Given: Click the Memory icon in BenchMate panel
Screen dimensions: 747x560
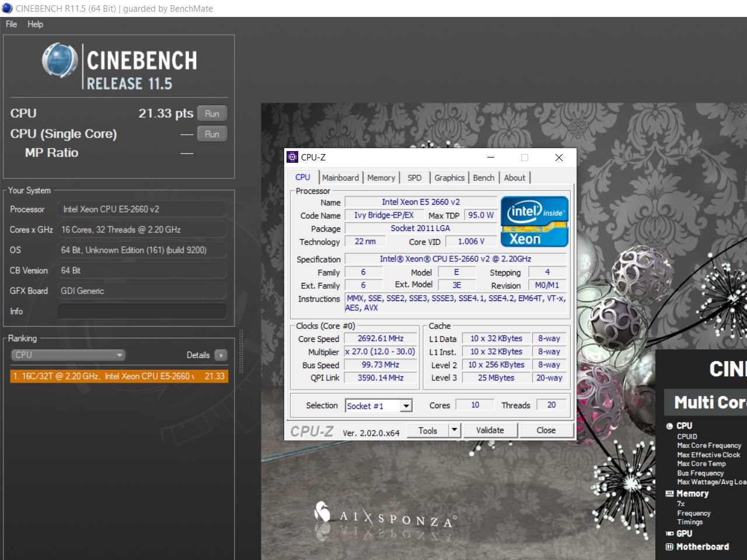Looking at the screenshot, I should click(x=669, y=494).
